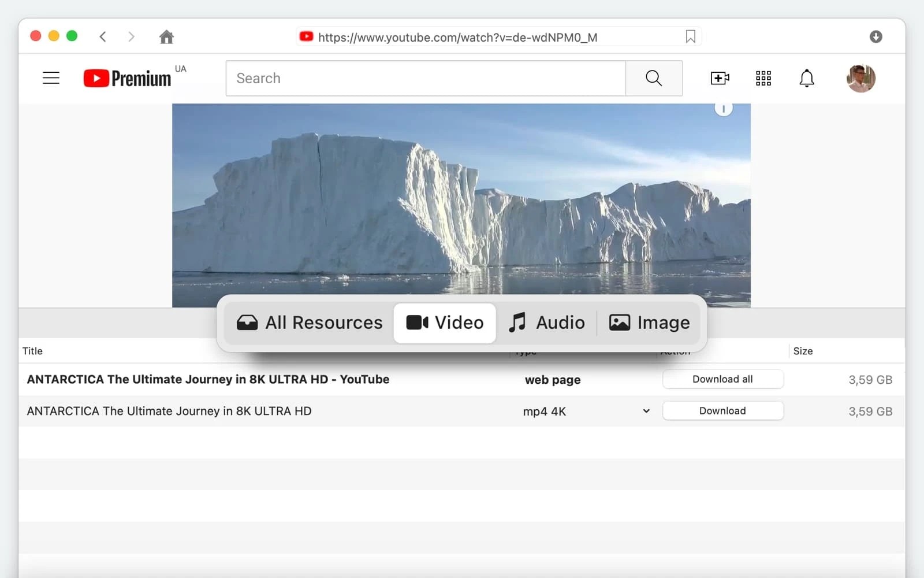Switch to the All Resources tab
The height and width of the screenshot is (578, 924).
coord(310,323)
